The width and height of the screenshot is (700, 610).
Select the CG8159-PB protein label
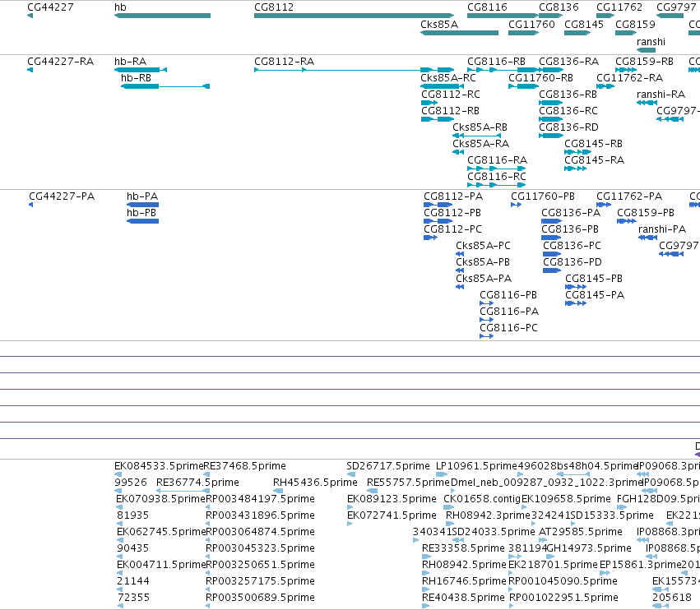(646, 213)
